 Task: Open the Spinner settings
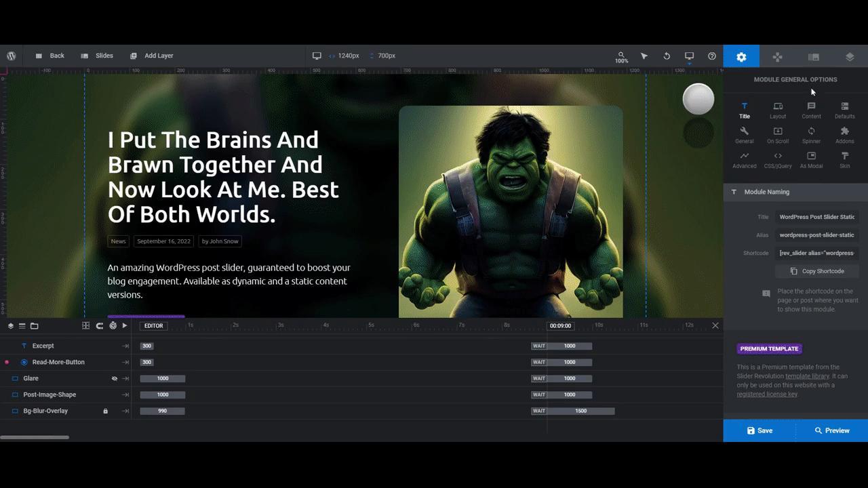(x=811, y=135)
